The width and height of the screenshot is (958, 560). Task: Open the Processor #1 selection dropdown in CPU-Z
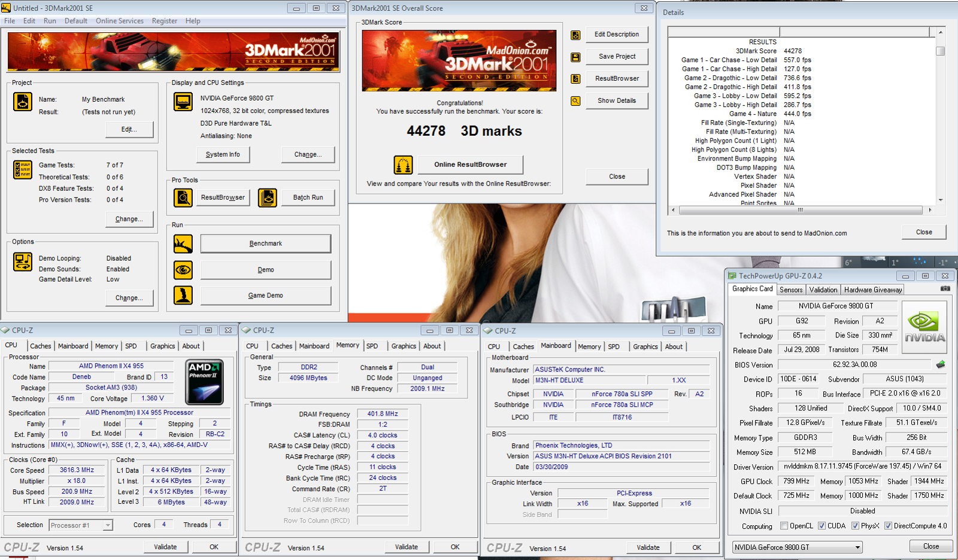click(81, 525)
